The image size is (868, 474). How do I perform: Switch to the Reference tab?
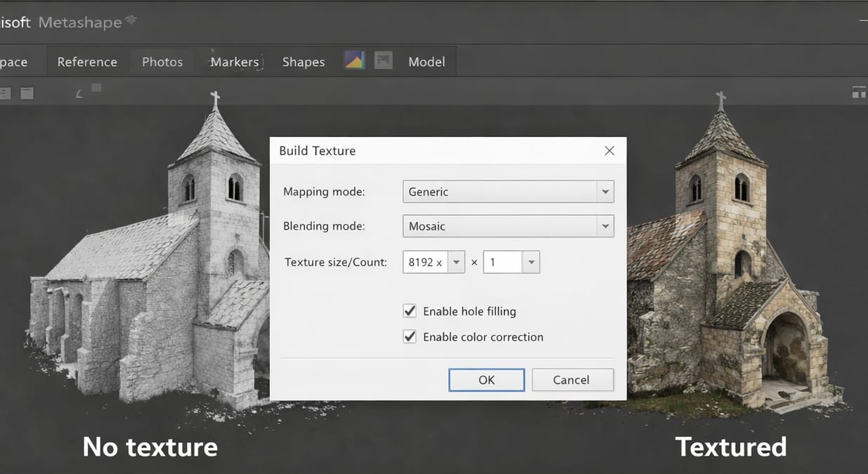click(x=87, y=62)
